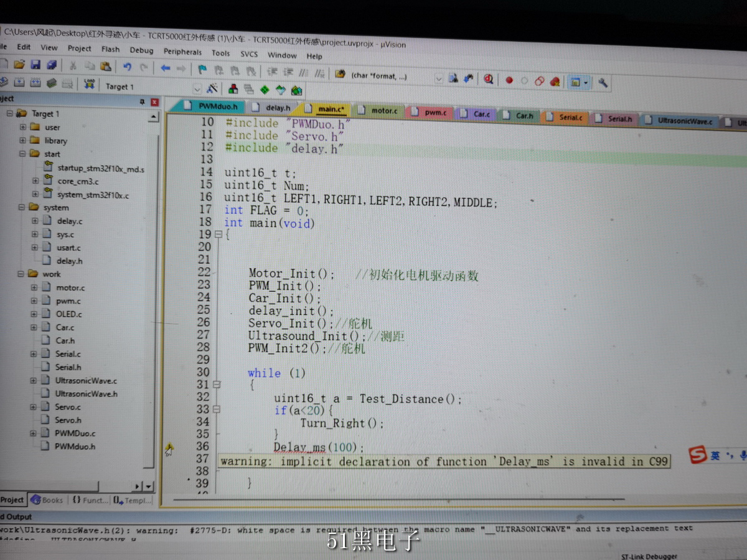
Task: Collapse the start folder
Action: 23,154
